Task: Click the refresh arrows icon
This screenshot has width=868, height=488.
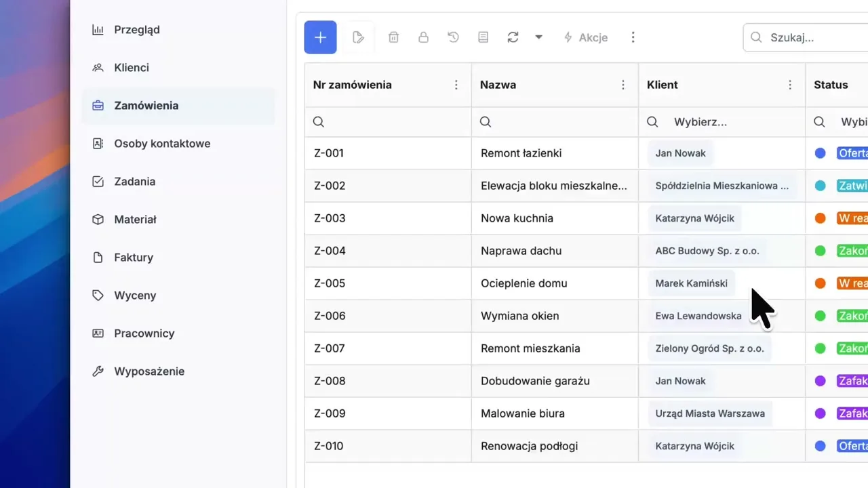Action: [513, 37]
